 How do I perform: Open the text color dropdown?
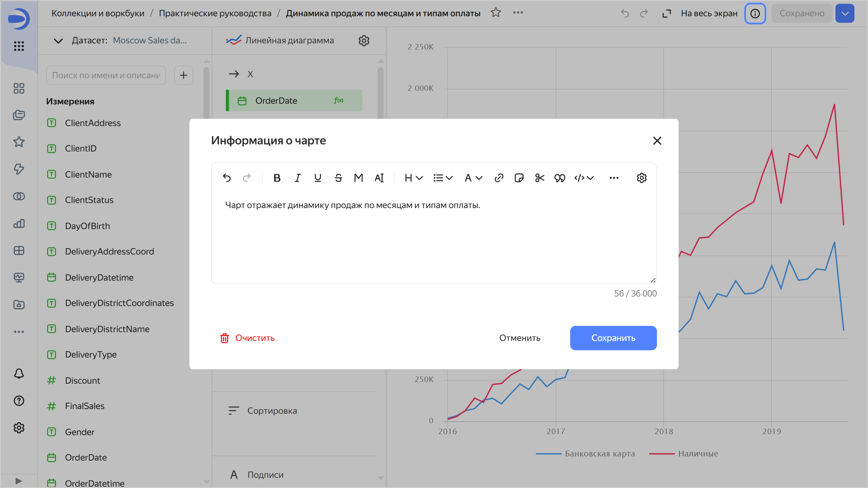pyautogui.click(x=473, y=178)
